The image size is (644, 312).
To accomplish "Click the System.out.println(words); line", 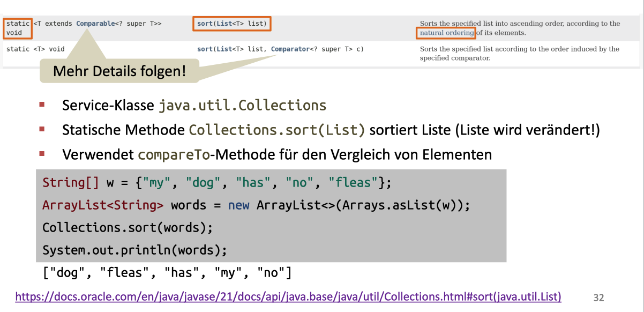I will point(135,250).
